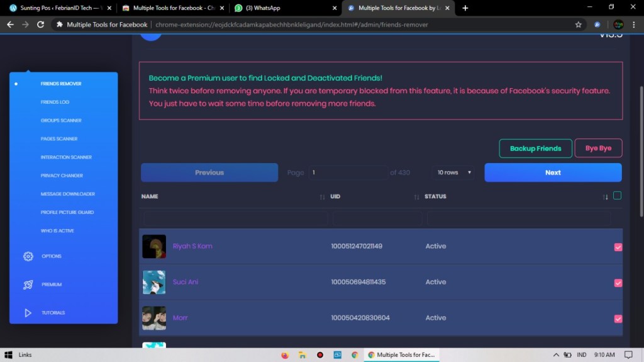Show hidden system tray icons chevron
Screen dimensions: 644x362
tap(556, 355)
